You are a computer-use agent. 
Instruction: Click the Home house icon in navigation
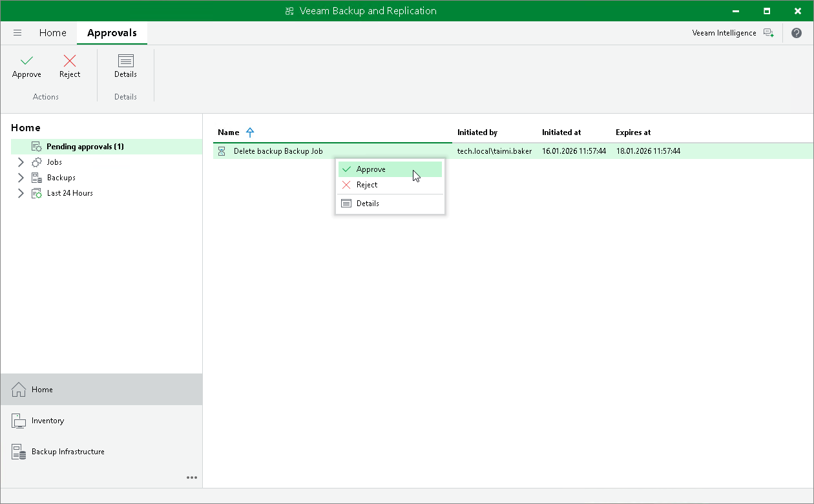click(x=19, y=390)
